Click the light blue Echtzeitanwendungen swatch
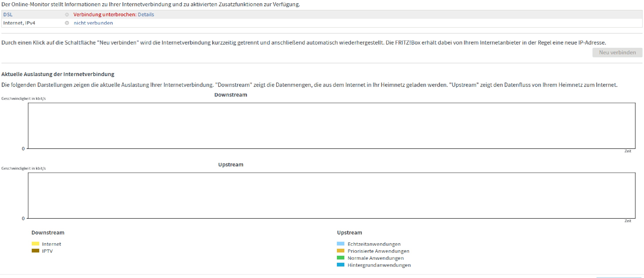The image size is (644, 278). (x=341, y=244)
